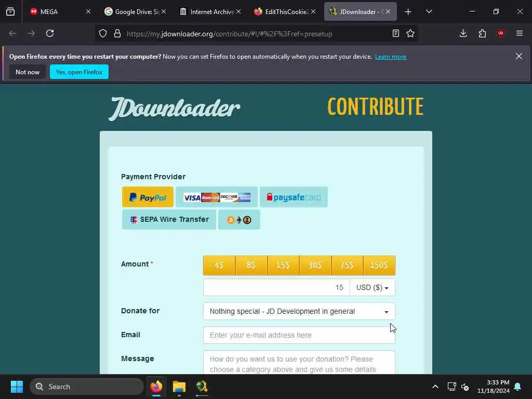Image resolution: width=532 pixels, height=399 pixels.
Task: Go forward to next page
Action: [x=31, y=33]
